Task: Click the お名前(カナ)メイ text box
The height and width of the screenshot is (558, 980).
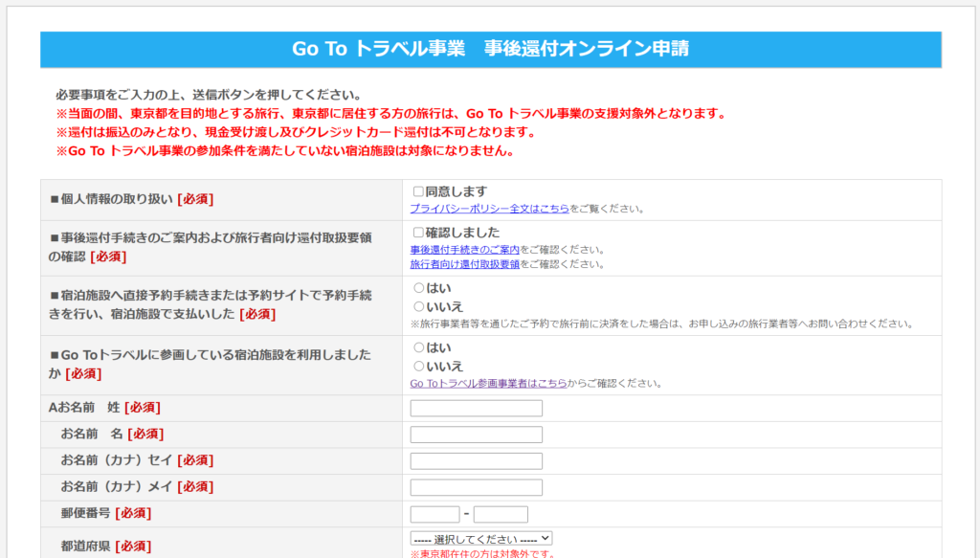Action: [x=476, y=487]
